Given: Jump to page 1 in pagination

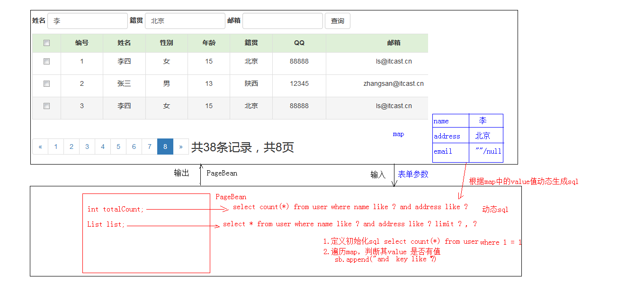Looking at the screenshot, I should click(55, 147).
